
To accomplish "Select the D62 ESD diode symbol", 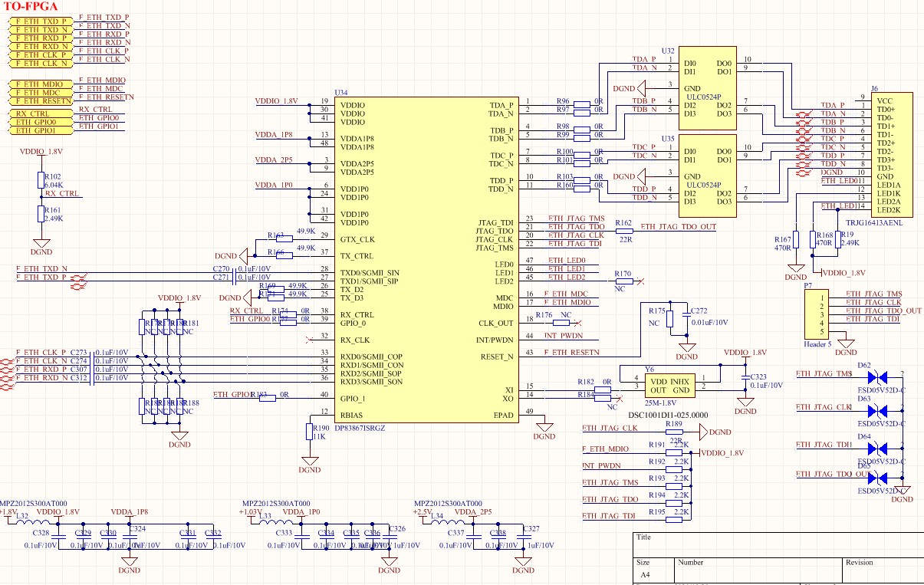I will (880, 377).
